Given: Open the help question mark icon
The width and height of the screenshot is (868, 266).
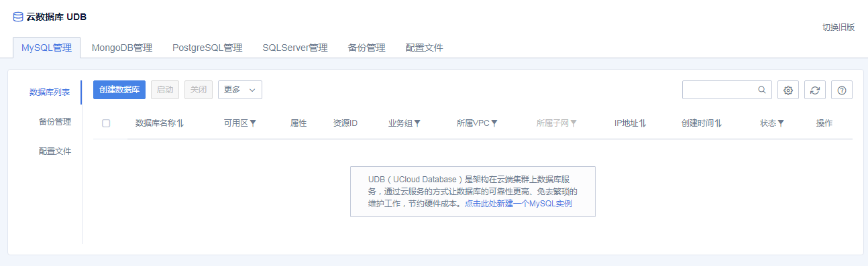Looking at the screenshot, I should point(842,90).
